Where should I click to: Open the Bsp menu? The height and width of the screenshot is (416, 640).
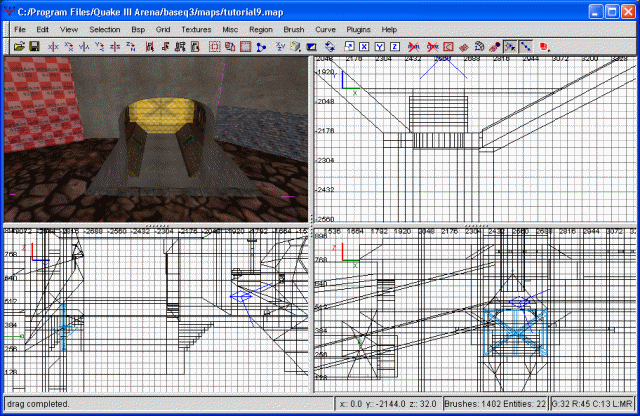pyautogui.click(x=138, y=29)
